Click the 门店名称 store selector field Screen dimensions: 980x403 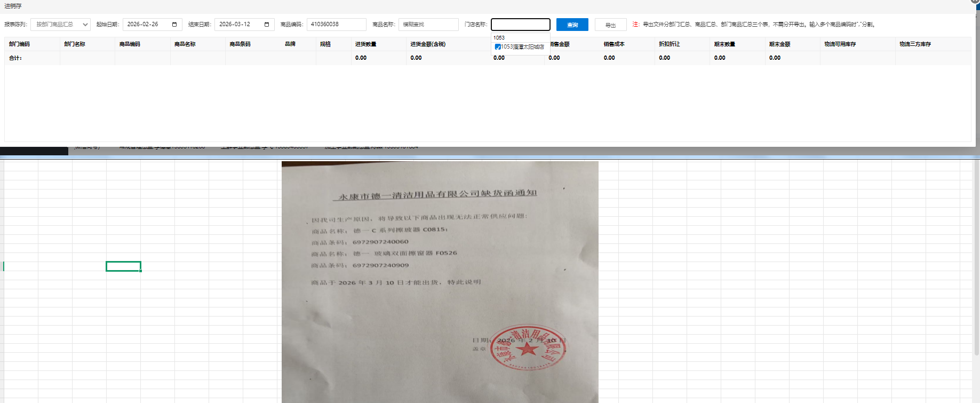(520, 25)
